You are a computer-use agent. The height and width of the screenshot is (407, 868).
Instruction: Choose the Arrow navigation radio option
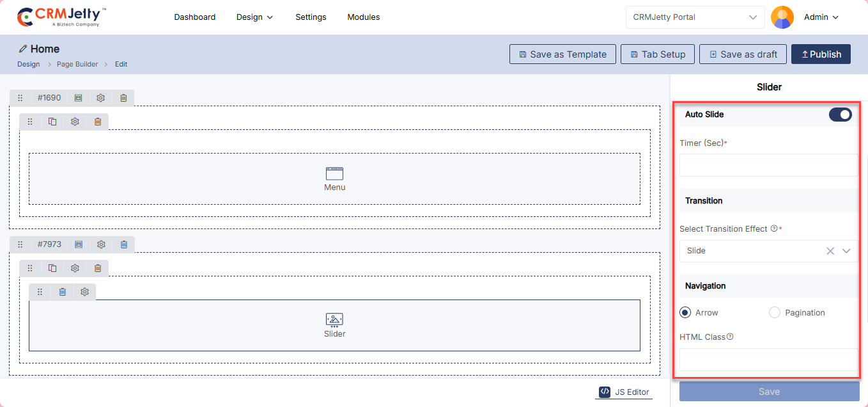[685, 313]
